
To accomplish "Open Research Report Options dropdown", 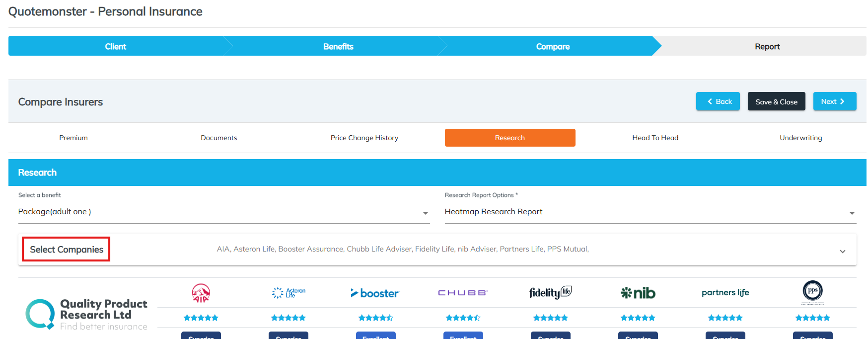I will pyautogui.click(x=651, y=212).
